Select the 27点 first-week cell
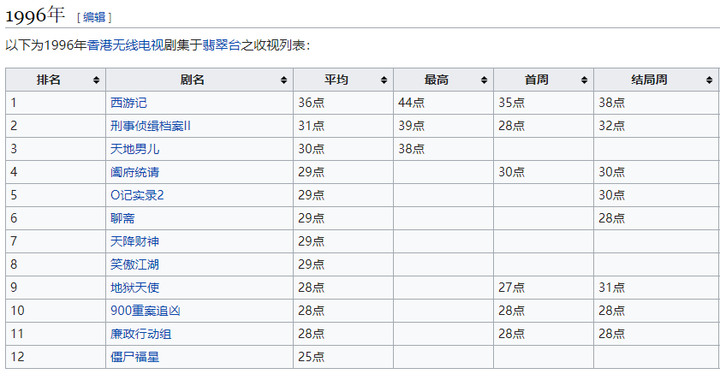 click(544, 288)
